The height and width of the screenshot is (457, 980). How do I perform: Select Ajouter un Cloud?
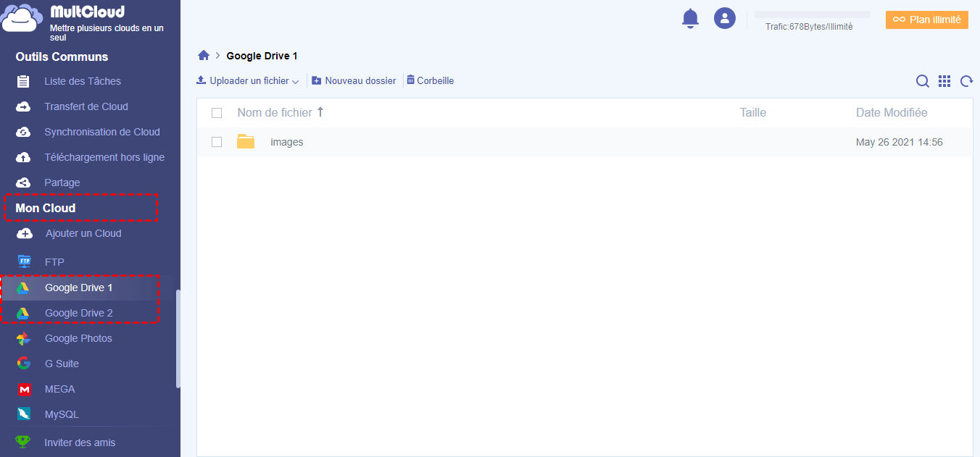point(83,233)
